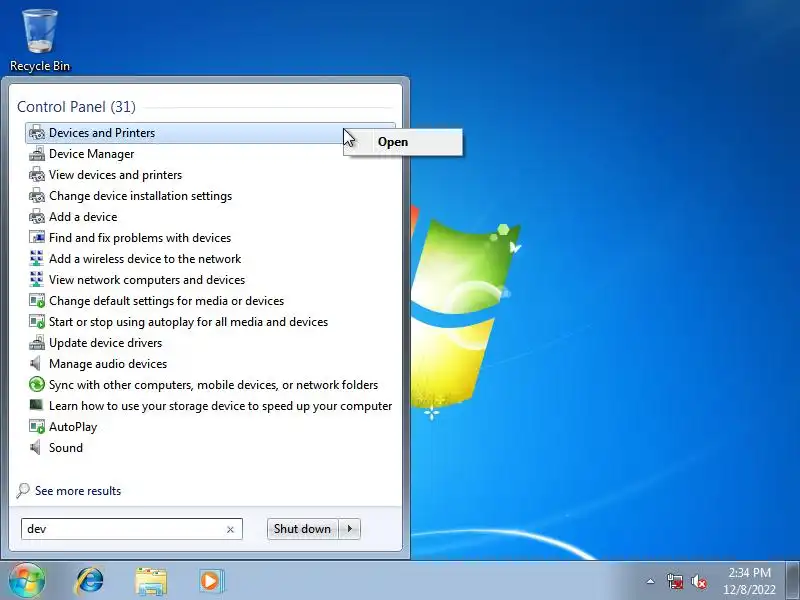Open View network computers and devices text
The image size is (800, 600).
147,280
